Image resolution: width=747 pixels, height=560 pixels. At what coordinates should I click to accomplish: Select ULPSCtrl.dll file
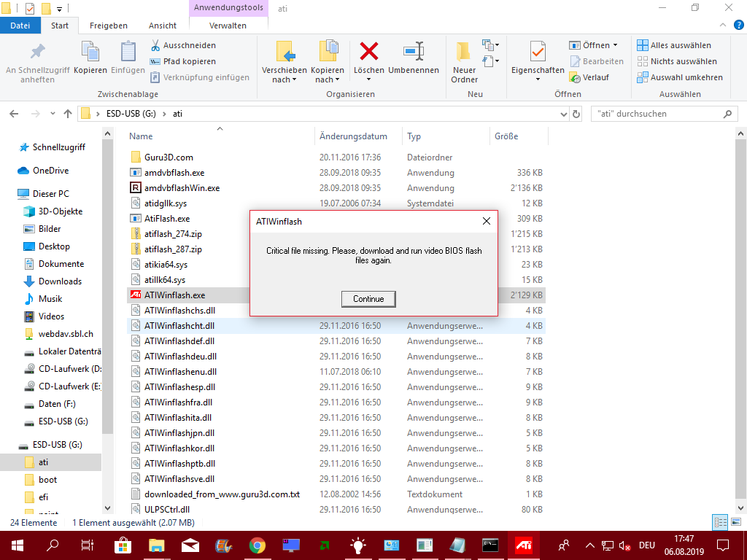(x=167, y=510)
